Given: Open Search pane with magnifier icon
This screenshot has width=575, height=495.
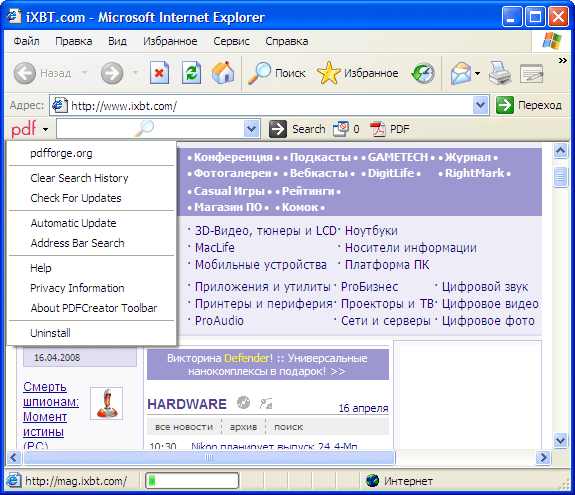Looking at the screenshot, I should 259,73.
